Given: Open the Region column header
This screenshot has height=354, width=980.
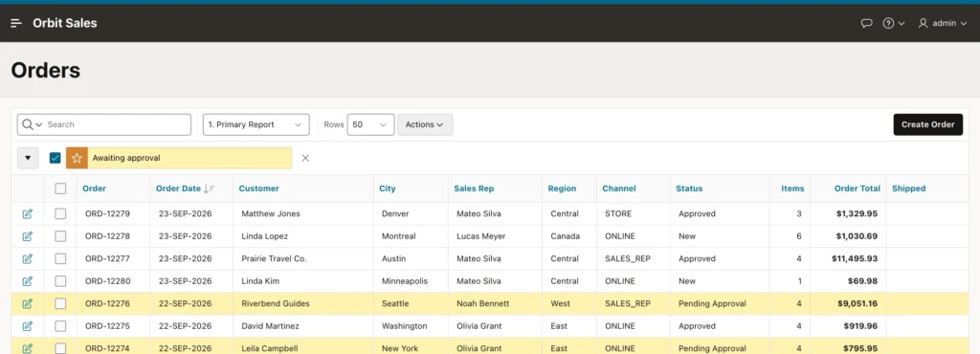Looking at the screenshot, I should click(x=562, y=188).
